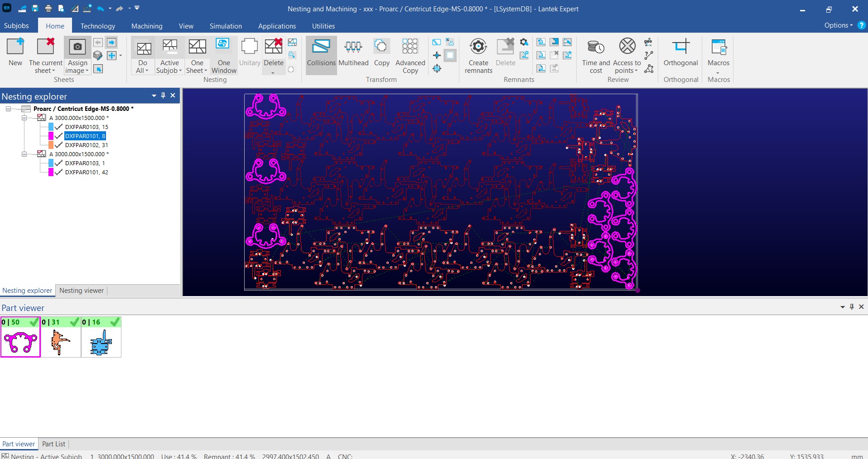This screenshot has height=459, width=868.
Task: Click the Print icon in quick access toolbar
Action: [x=48, y=9]
